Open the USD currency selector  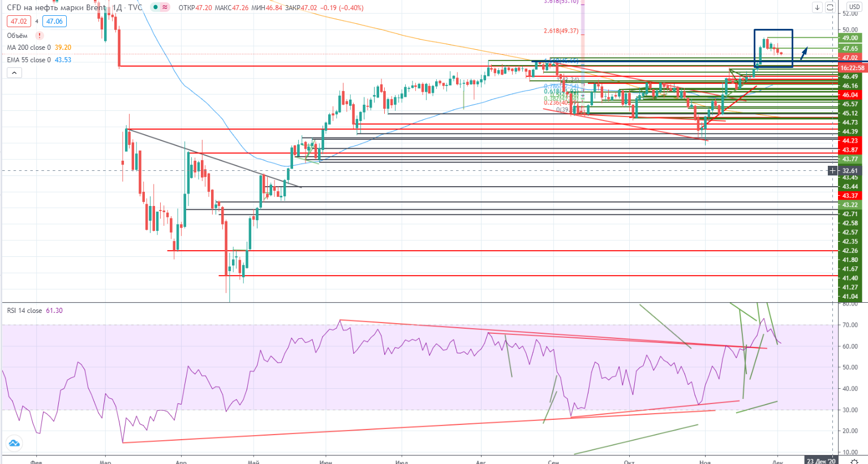pyautogui.click(x=854, y=7)
